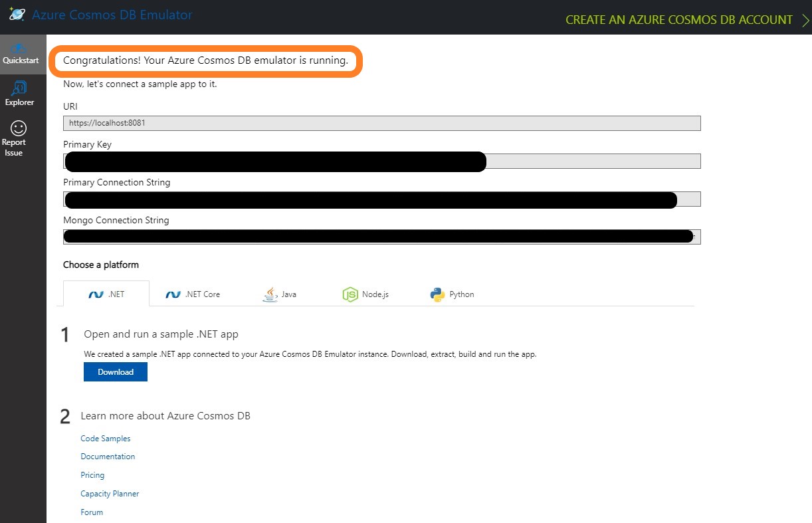Open the Capacity Planner link
Image resolution: width=812 pixels, height=523 pixels.
[110, 494]
